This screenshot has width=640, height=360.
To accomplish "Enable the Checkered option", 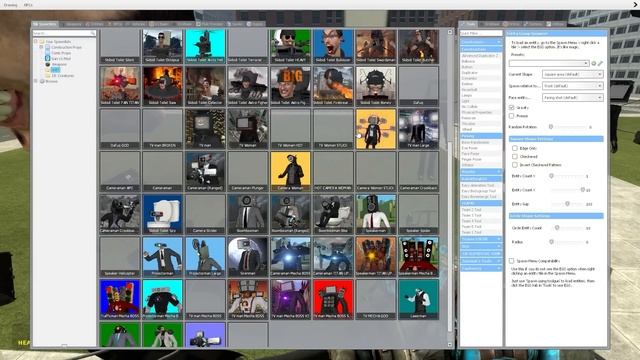I will coord(515,156).
